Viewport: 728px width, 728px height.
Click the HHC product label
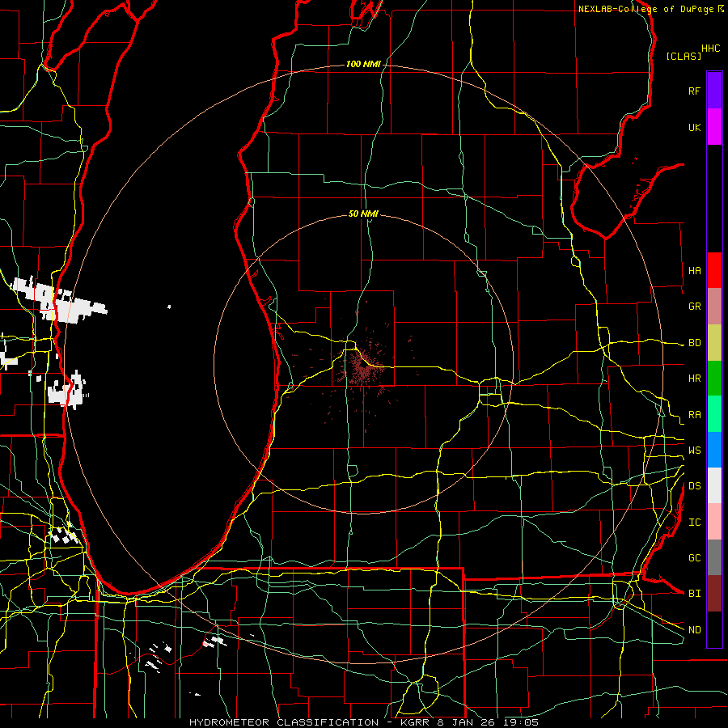(711, 49)
